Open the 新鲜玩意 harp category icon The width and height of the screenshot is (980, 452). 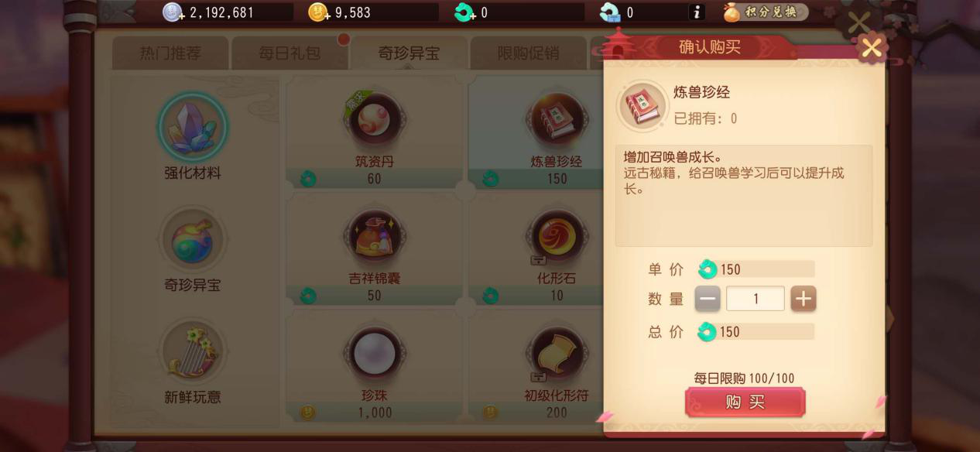point(193,351)
